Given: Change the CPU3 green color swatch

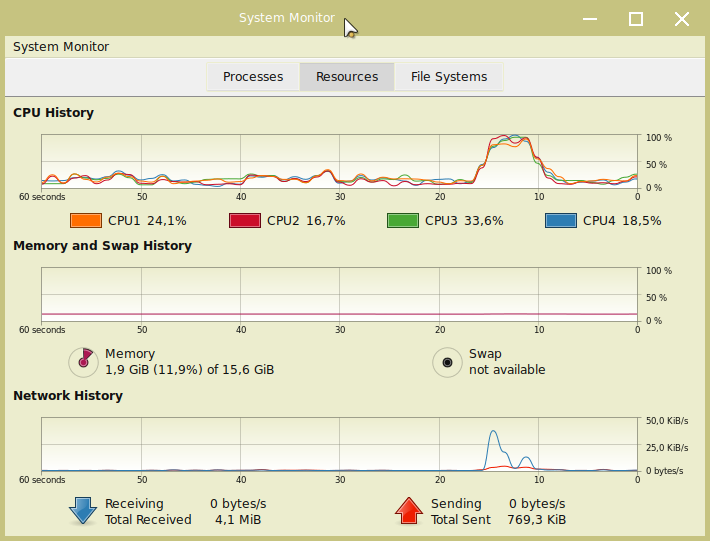Looking at the screenshot, I should coord(403,220).
